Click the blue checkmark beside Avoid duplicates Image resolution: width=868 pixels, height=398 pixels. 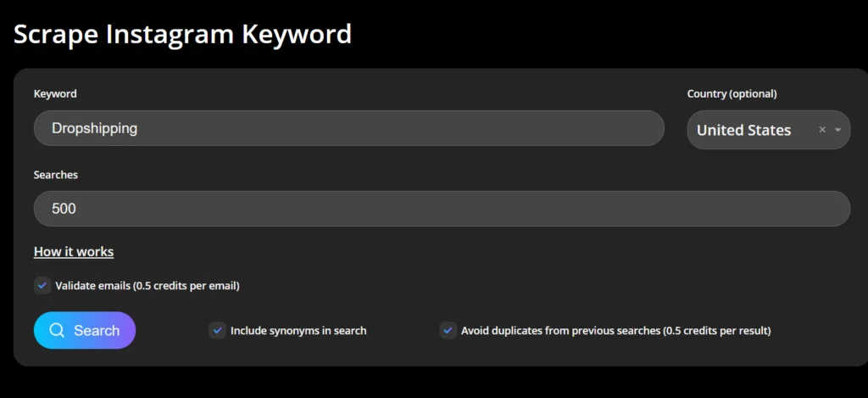[x=448, y=330]
